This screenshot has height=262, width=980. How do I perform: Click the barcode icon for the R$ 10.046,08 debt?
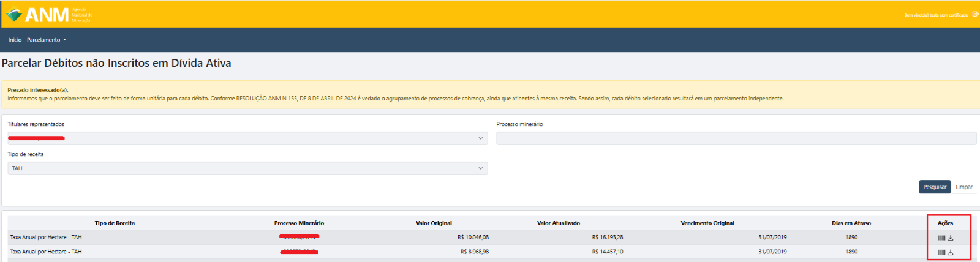pyautogui.click(x=941, y=238)
